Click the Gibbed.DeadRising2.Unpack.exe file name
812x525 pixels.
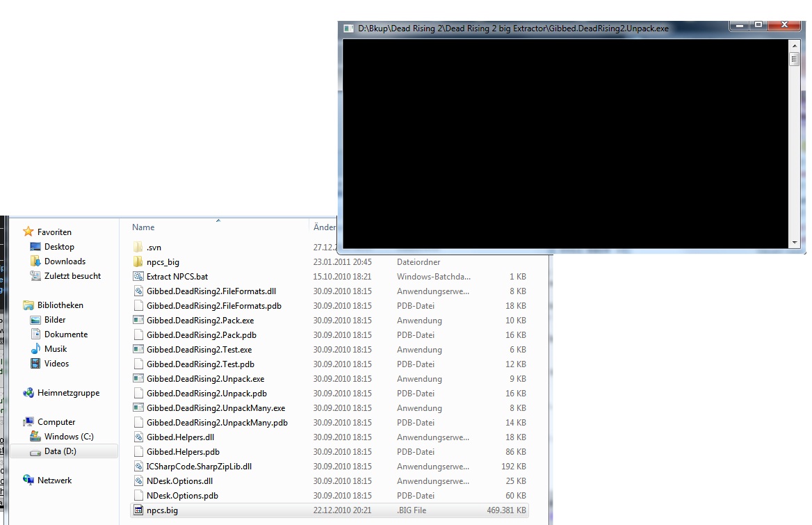point(206,379)
